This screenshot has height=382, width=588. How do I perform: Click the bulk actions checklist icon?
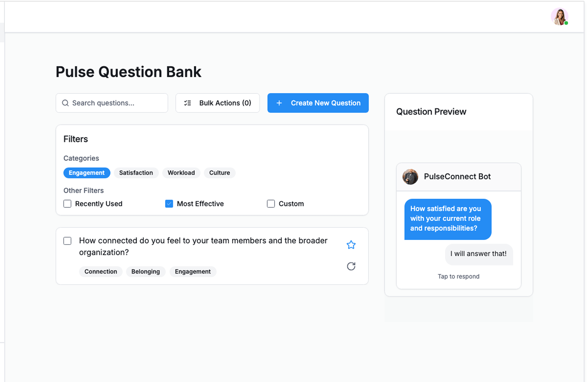(187, 103)
